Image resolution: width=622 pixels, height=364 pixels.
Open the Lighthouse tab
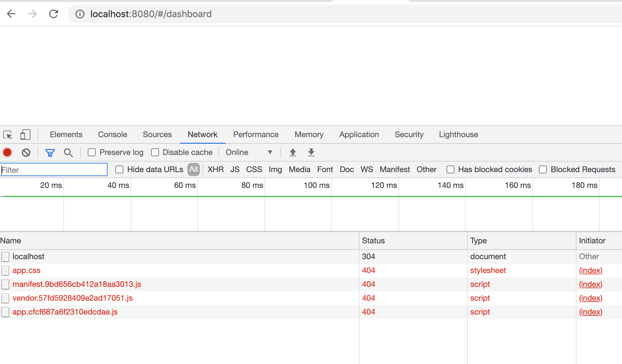click(458, 135)
